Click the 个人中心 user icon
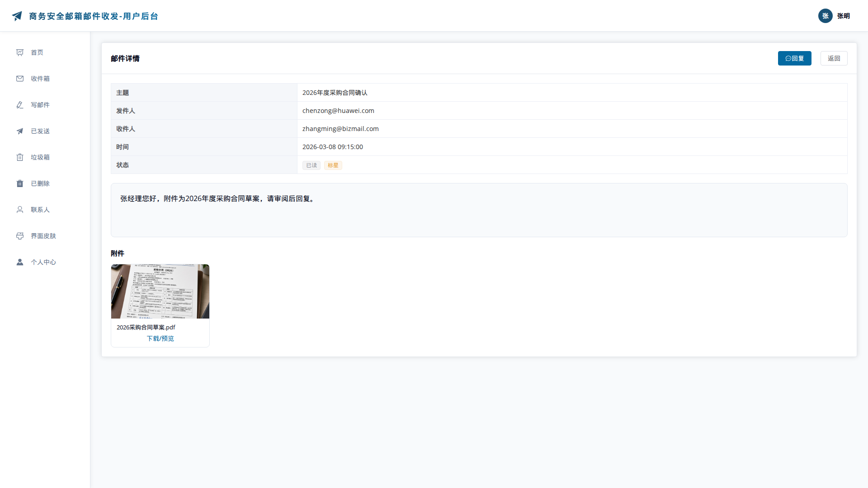 point(20,262)
